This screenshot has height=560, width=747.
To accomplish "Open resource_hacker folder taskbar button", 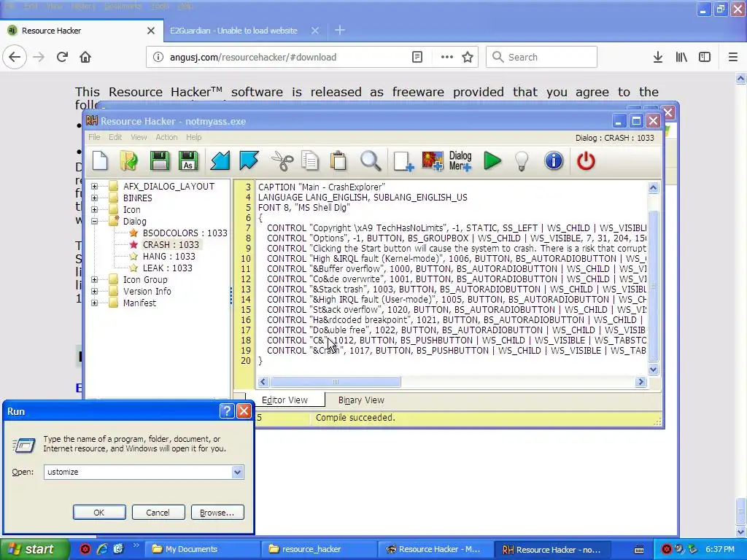I will coord(318,549).
